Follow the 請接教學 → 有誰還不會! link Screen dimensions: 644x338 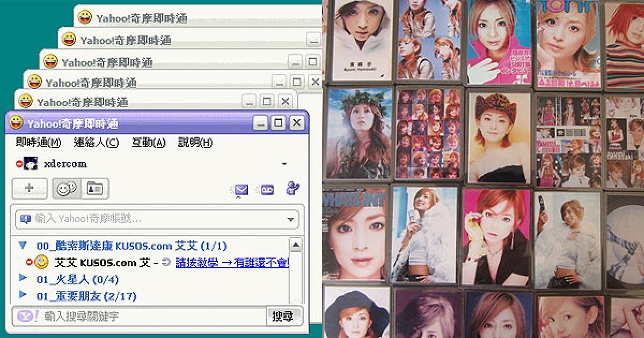coord(232,263)
